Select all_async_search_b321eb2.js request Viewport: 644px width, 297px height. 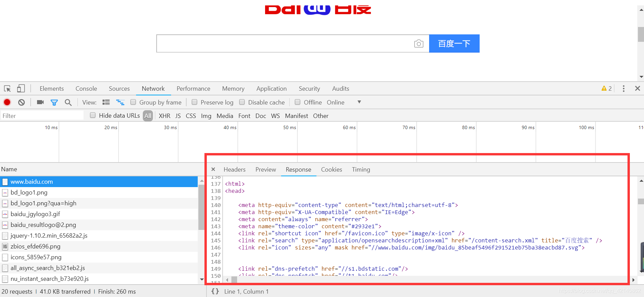click(x=99, y=268)
